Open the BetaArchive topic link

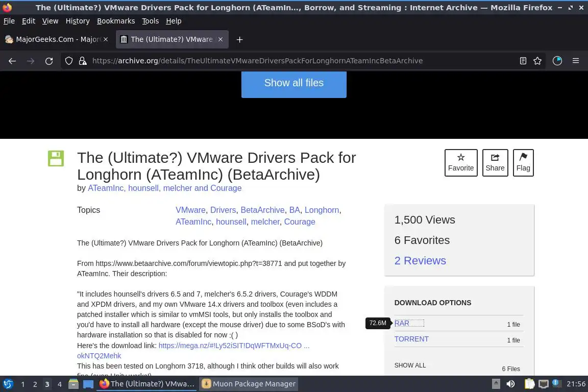[x=262, y=210]
